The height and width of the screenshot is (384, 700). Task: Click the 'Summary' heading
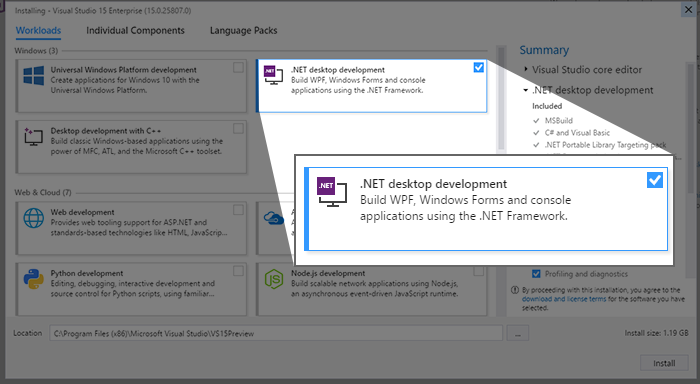coord(544,50)
